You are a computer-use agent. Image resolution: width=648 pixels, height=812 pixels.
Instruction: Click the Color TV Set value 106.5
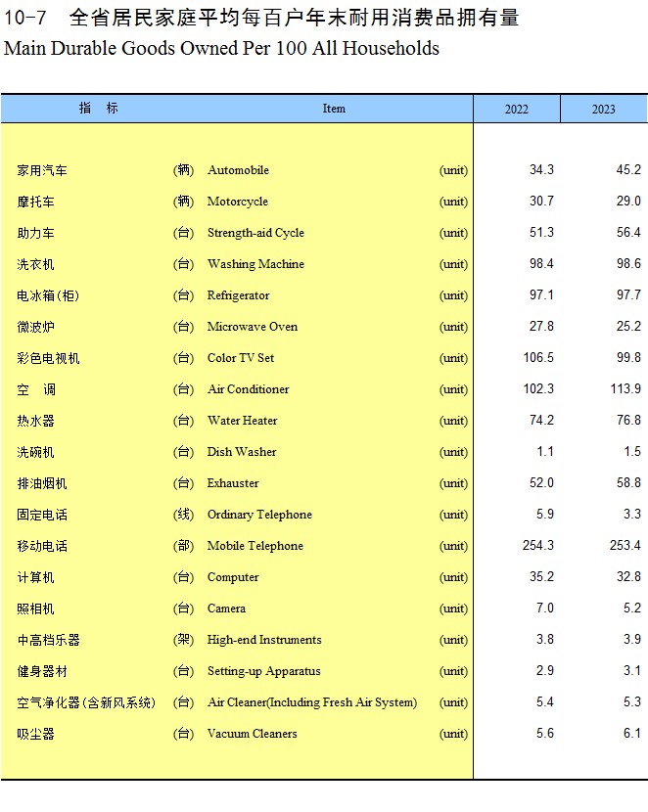(538, 357)
